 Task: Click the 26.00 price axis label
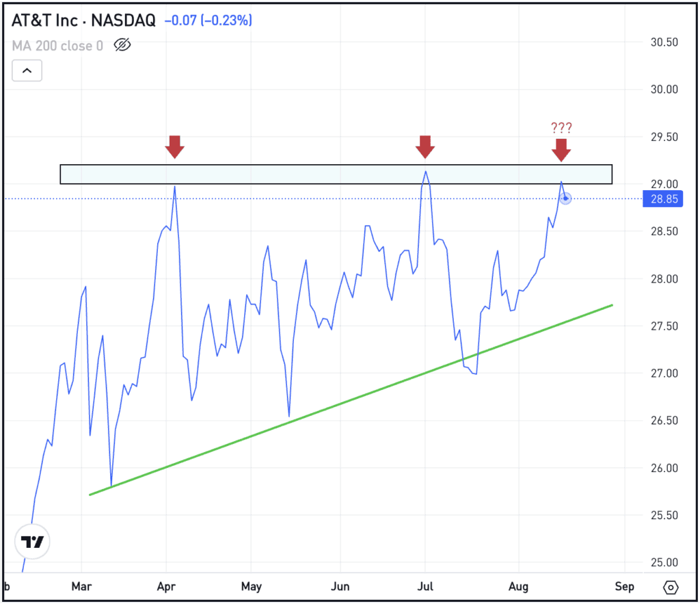pyautogui.click(x=664, y=468)
